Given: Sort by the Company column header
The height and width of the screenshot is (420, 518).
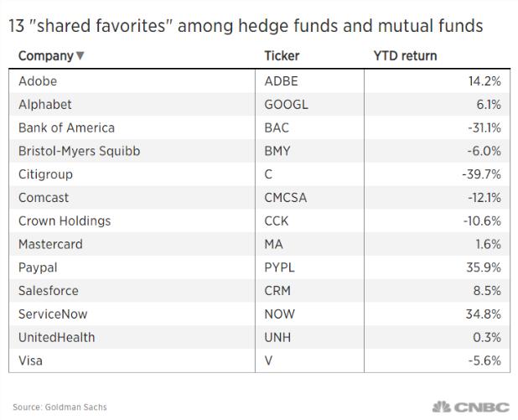Looking at the screenshot, I should 45,56.
